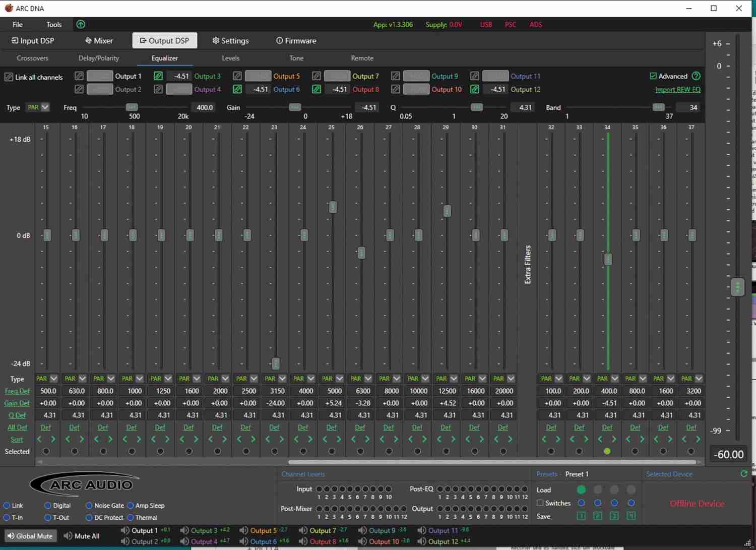The width and height of the screenshot is (756, 550).
Task: Enable the Switches checkbox
Action: [540, 503]
